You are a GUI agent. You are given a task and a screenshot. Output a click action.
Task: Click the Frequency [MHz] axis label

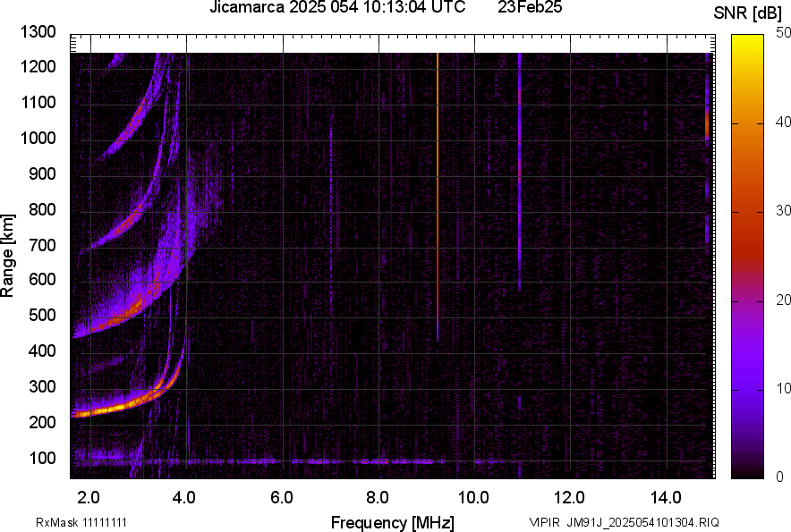pos(392,522)
